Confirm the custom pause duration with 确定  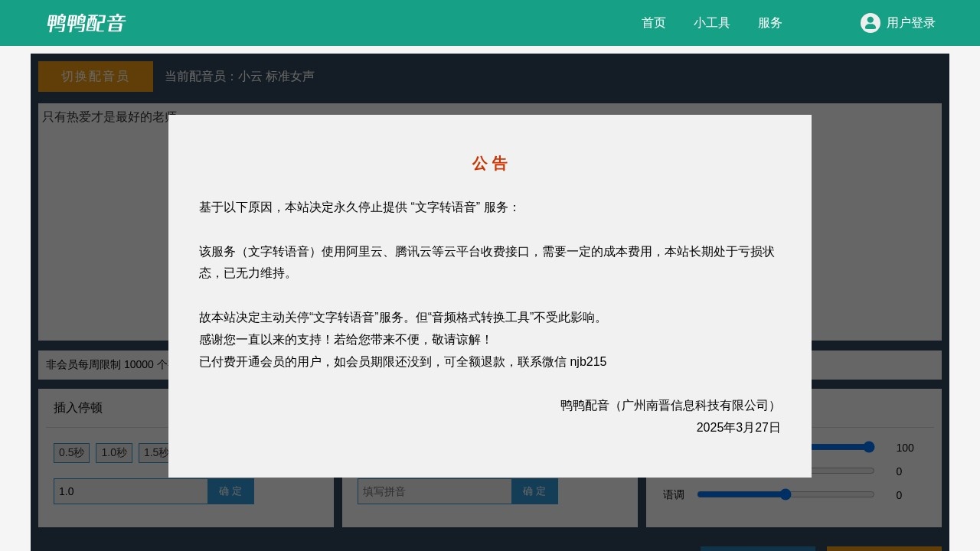(230, 491)
